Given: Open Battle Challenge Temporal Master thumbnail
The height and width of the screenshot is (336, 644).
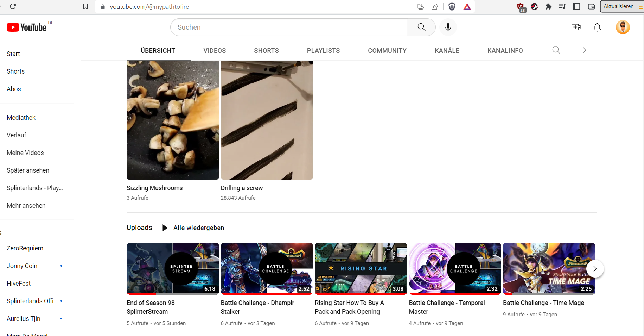Looking at the screenshot, I should click(455, 268).
